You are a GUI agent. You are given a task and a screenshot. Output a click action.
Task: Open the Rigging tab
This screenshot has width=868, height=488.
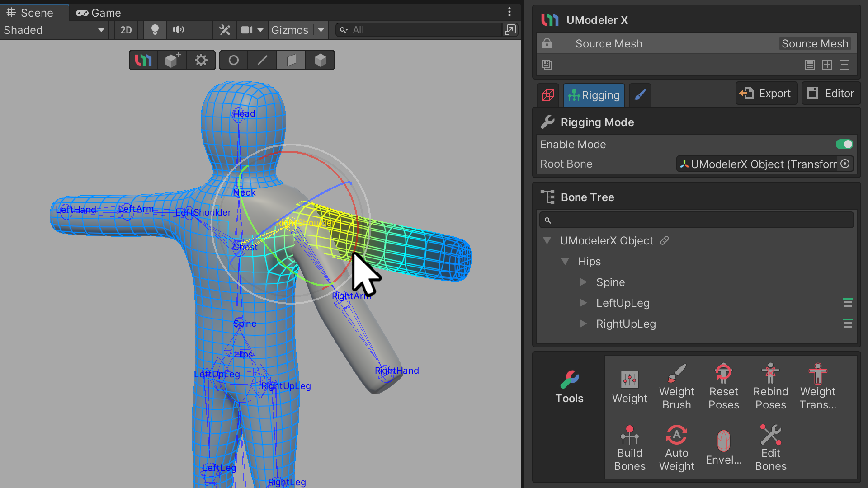point(594,95)
